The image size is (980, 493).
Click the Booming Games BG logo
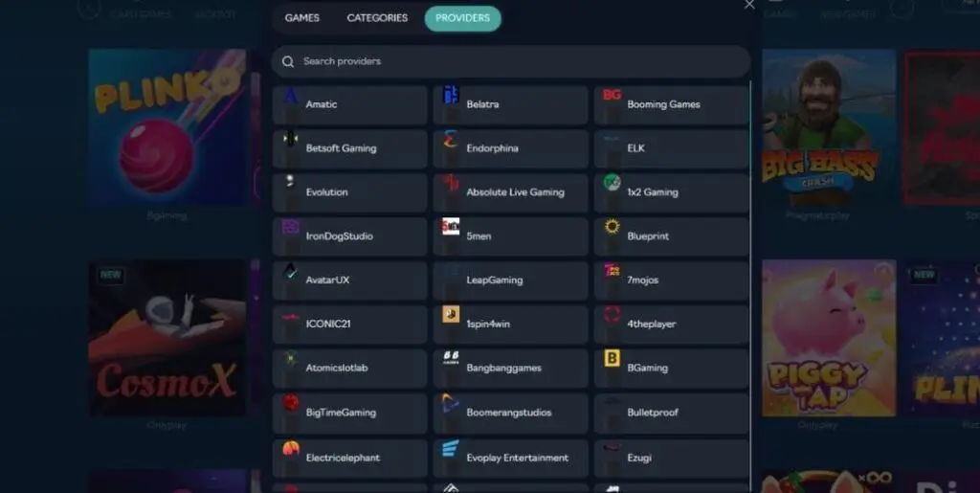(612, 95)
